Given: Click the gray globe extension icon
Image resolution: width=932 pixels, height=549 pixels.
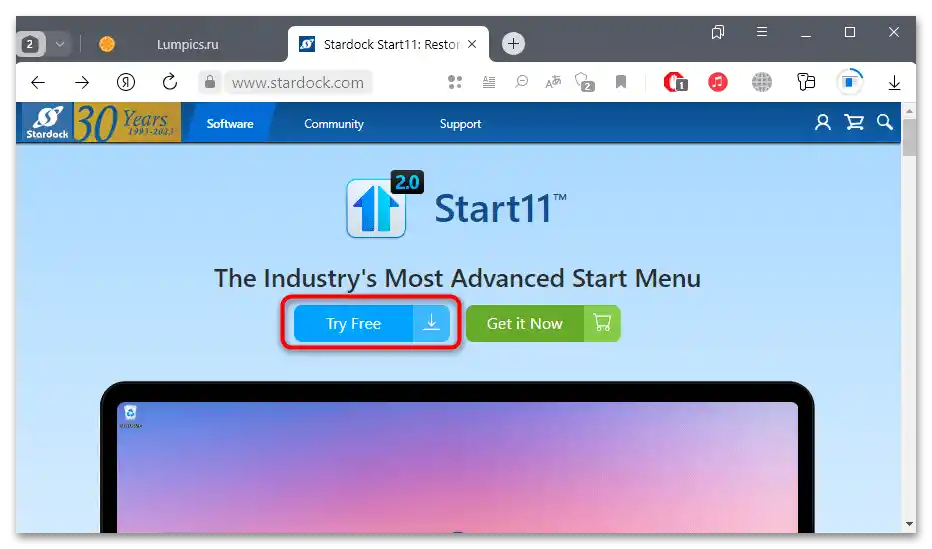Looking at the screenshot, I should click(x=761, y=82).
